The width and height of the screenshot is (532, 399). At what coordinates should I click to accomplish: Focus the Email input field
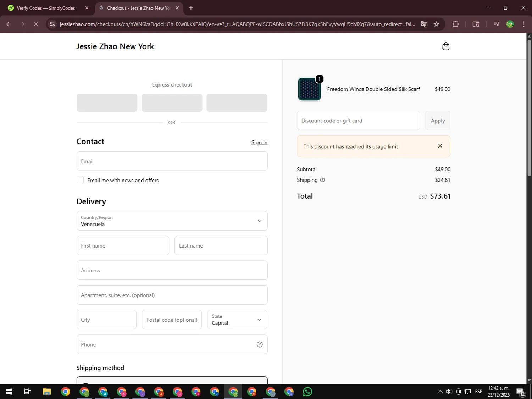(x=172, y=161)
